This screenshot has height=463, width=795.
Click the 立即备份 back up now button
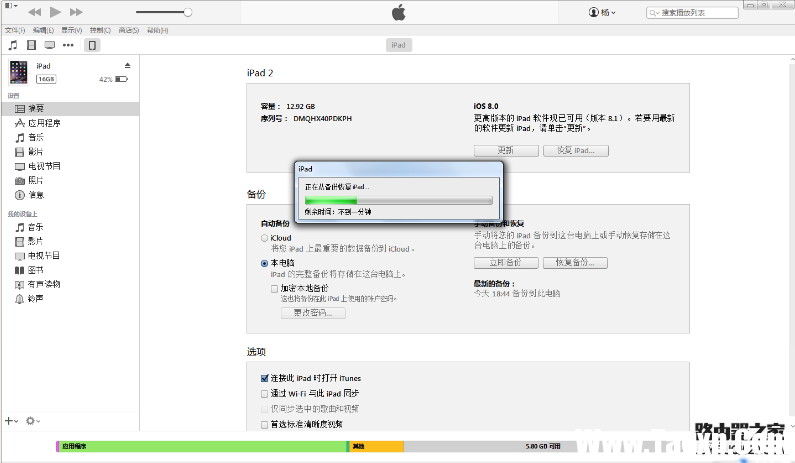(506, 263)
